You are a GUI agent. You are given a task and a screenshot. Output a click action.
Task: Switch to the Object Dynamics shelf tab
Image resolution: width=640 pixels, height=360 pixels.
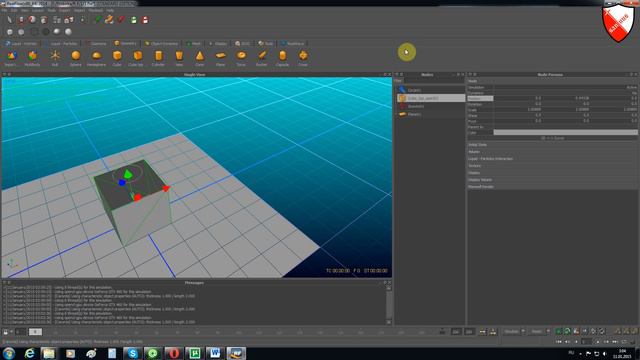tap(162, 43)
